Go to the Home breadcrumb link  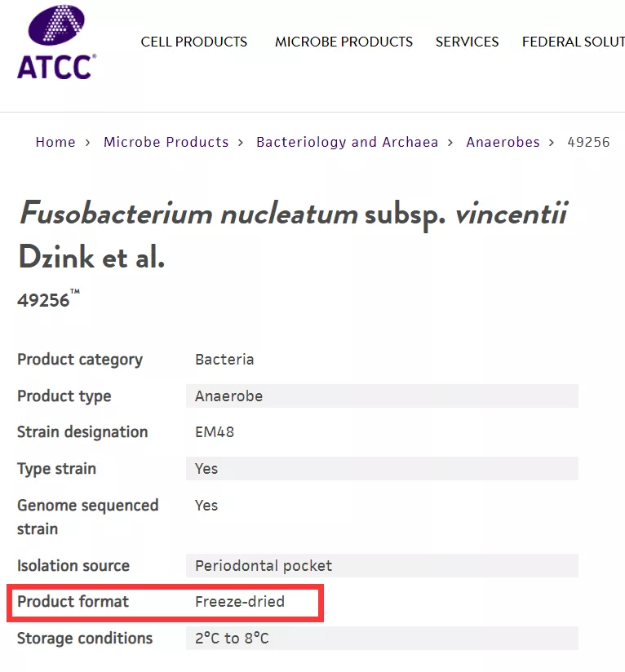(x=55, y=142)
